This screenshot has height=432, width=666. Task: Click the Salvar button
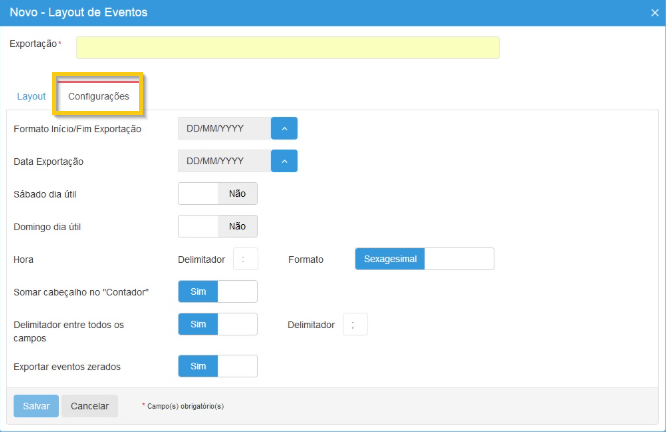[36, 406]
